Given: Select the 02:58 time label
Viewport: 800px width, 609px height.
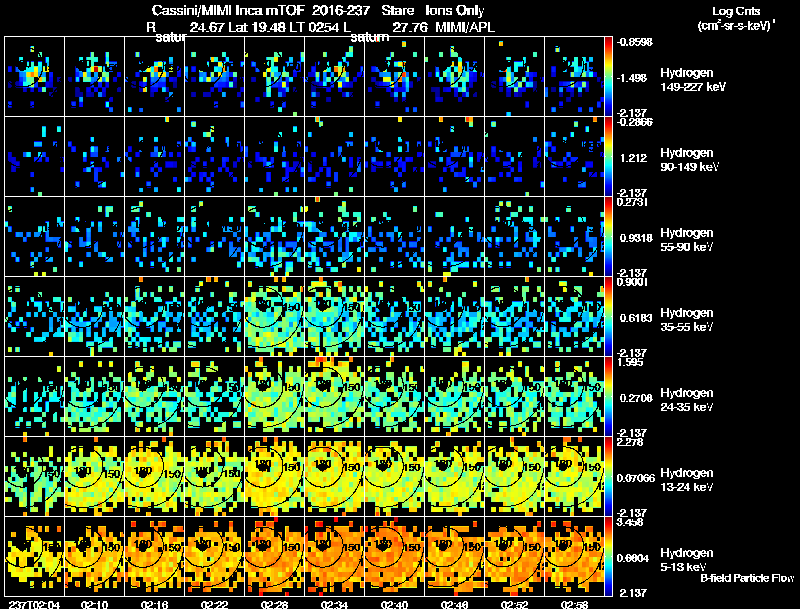Looking at the screenshot, I should (575, 603).
